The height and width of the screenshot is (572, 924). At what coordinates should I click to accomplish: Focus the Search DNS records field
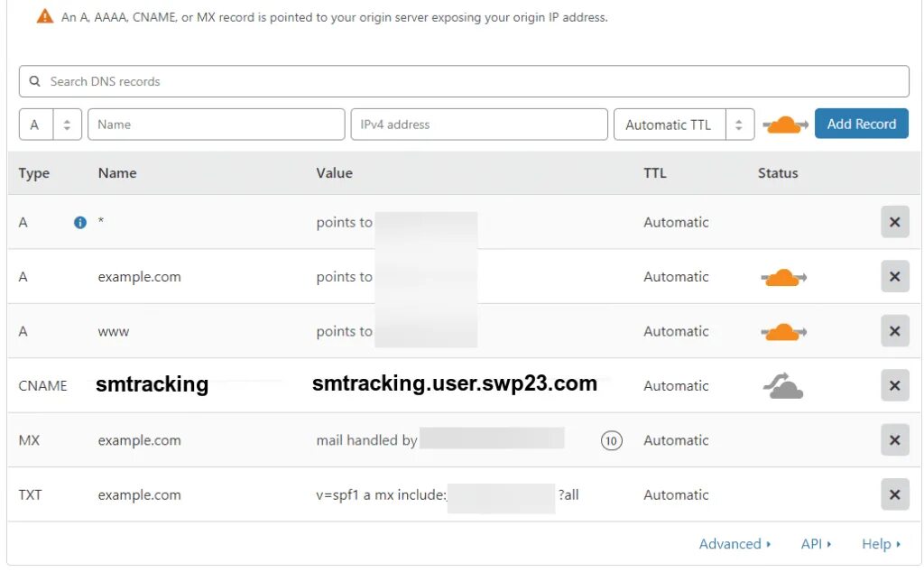click(464, 81)
